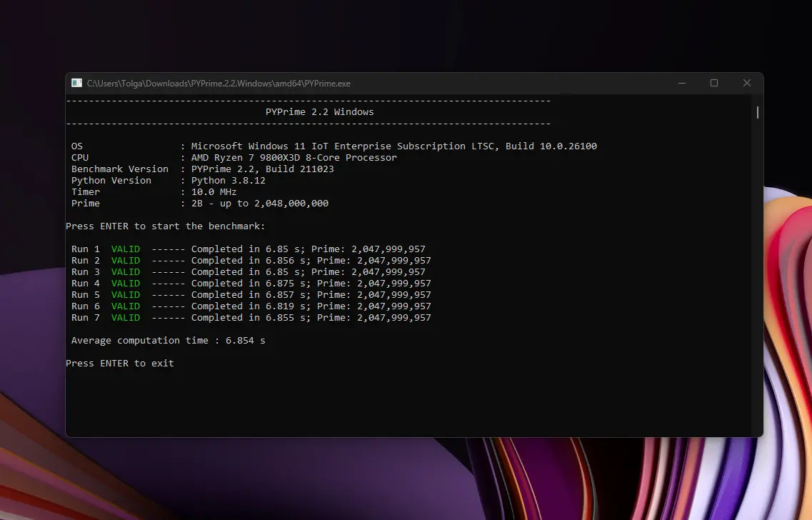This screenshot has width=812, height=520.
Task: Click the Run 4 result of 6.875 s
Action: click(x=251, y=284)
